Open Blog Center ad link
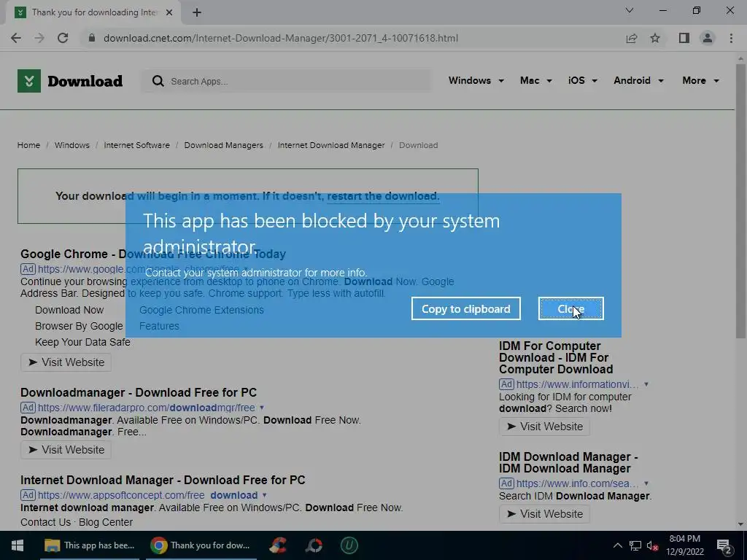This screenshot has height=560, width=747. pos(106,522)
